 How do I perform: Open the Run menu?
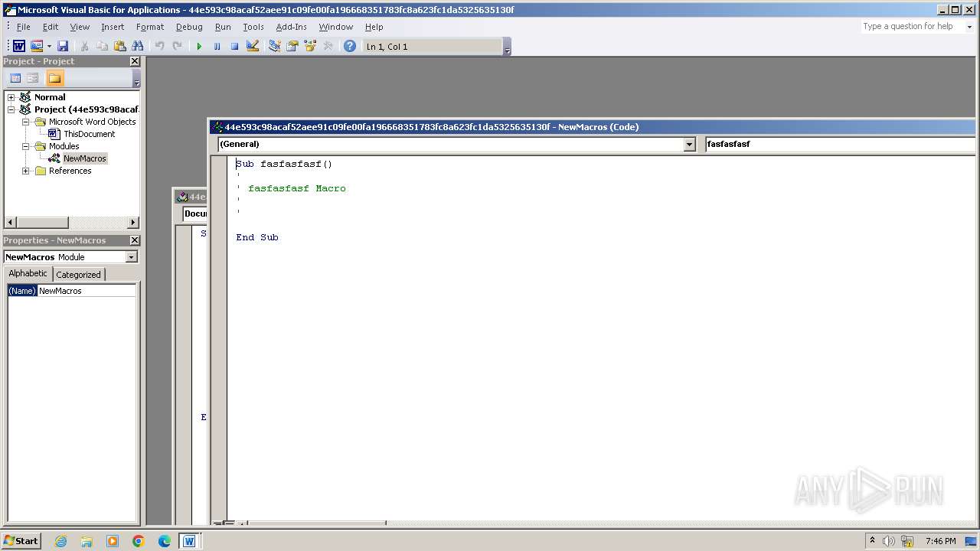pyautogui.click(x=223, y=27)
